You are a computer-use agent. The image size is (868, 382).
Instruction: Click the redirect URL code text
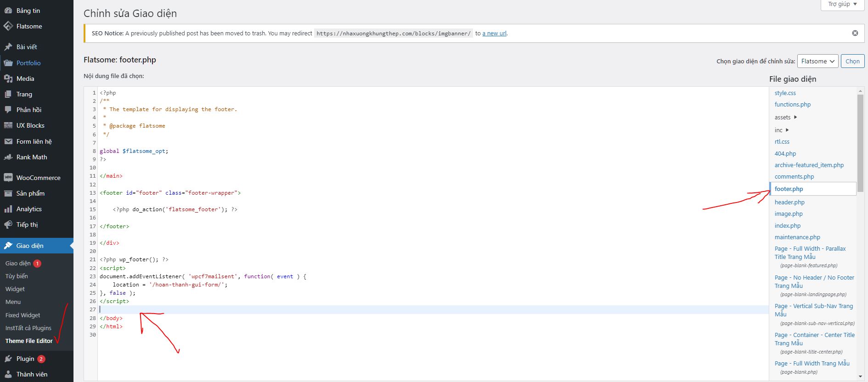coord(394,34)
